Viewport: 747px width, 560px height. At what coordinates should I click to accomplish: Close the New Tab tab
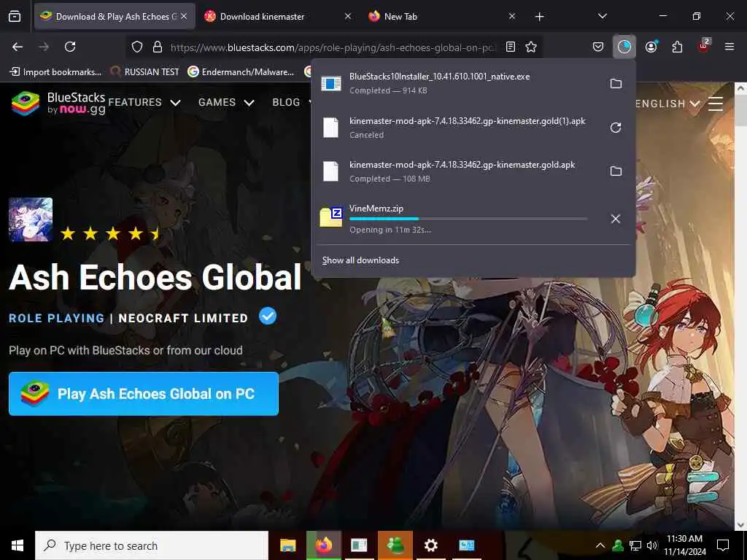[x=511, y=17]
